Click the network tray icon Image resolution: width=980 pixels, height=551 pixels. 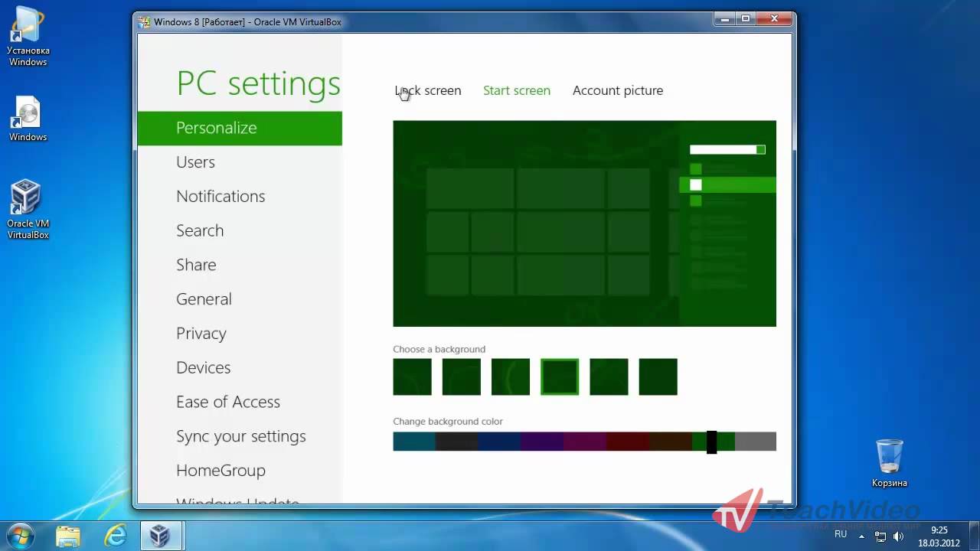coord(880,536)
